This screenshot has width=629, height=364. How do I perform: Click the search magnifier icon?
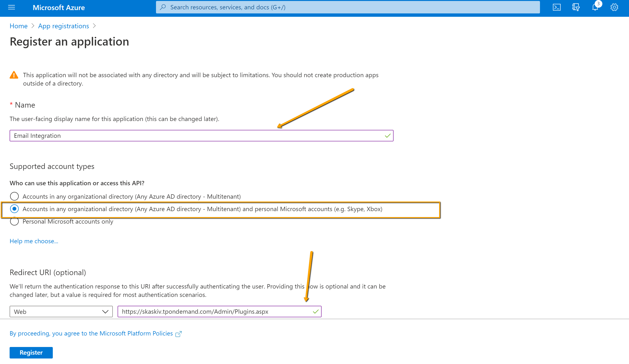pyautogui.click(x=163, y=7)
